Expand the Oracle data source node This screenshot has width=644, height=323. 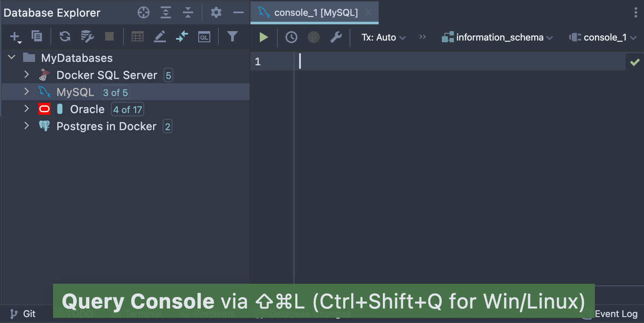point(26,109)
